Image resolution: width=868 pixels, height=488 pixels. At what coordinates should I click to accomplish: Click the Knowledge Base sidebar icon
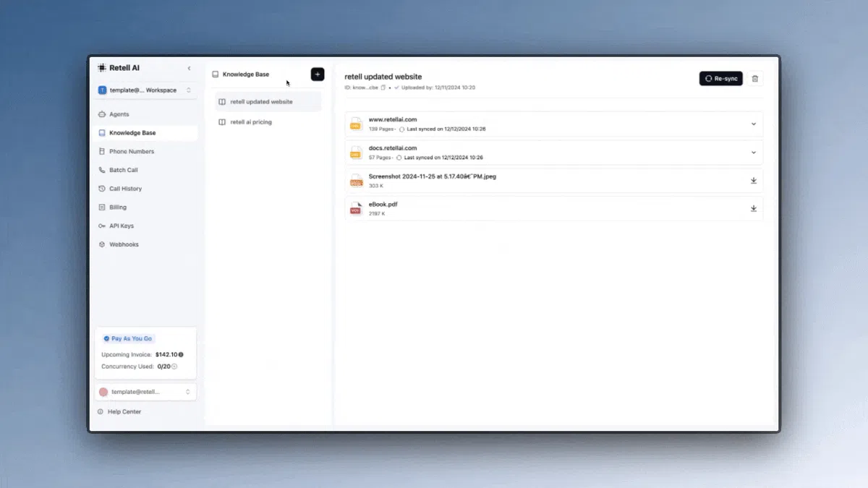pyautogui.click(x=102, y=133)
